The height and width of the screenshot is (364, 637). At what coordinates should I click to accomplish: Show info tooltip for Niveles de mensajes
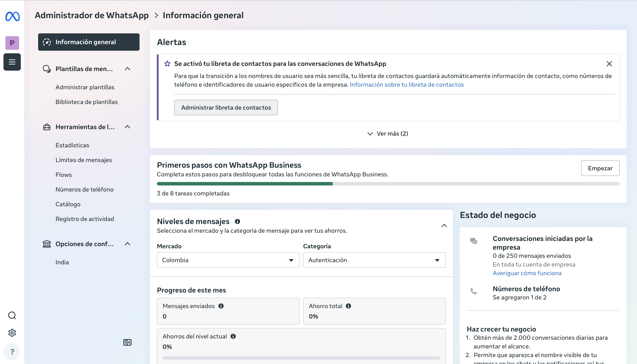point(237,221)
